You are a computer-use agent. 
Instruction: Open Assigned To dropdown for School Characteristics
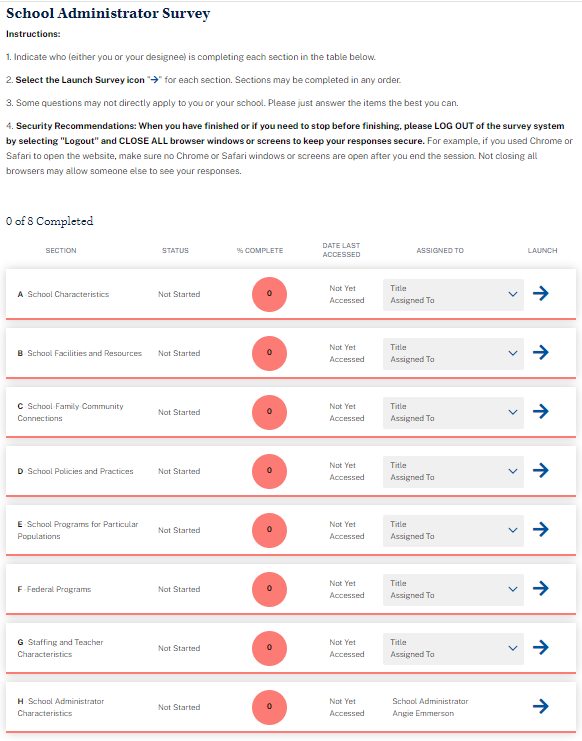tap(453, 294)
